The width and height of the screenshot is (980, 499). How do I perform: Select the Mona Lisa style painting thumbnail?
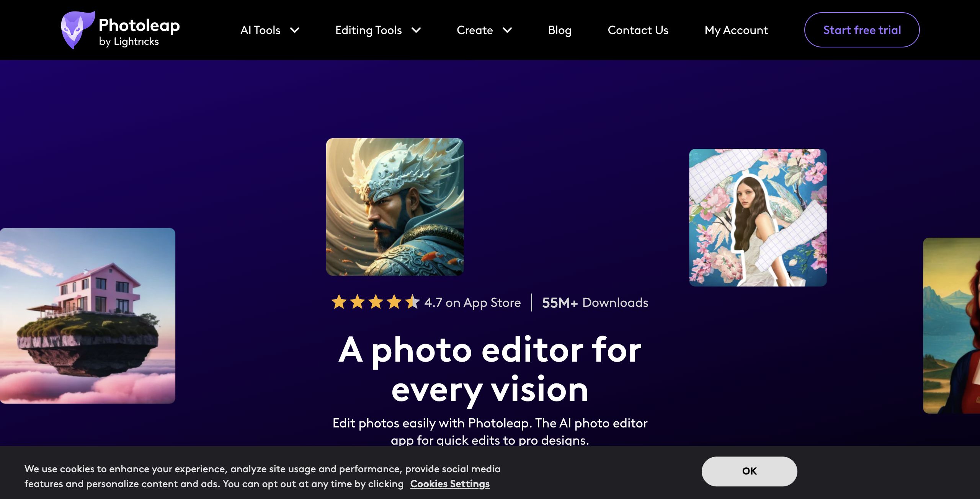click(952, 326)
